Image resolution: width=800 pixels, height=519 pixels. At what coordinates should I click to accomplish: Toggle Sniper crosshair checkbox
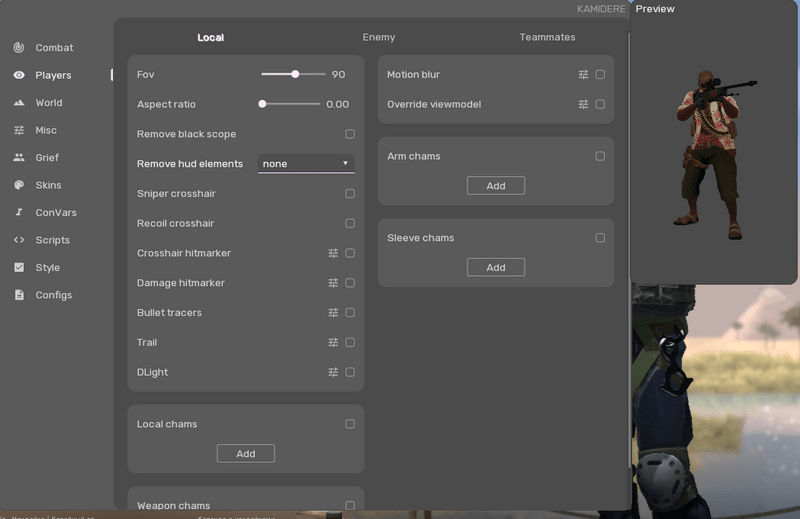pos(350,194)
